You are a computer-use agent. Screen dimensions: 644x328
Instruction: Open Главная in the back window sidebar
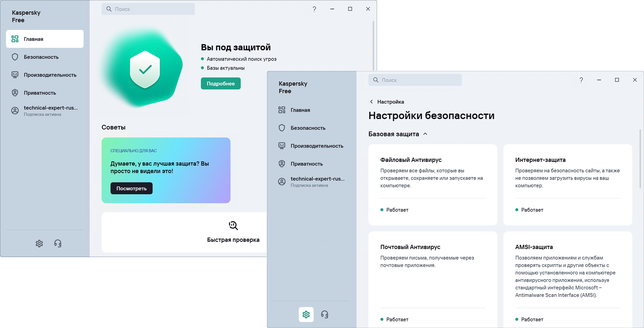point(45,39)
